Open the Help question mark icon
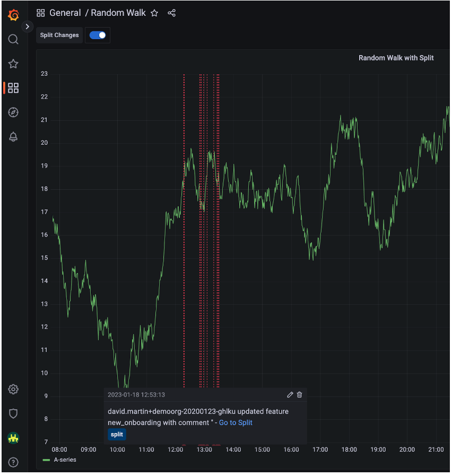The height and width of the screenshot is (476, 452). tap(14, 462)
